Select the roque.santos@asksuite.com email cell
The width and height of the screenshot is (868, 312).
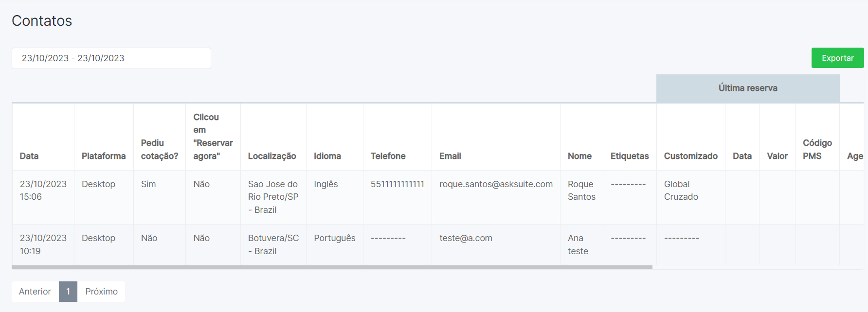click(496, 184)
